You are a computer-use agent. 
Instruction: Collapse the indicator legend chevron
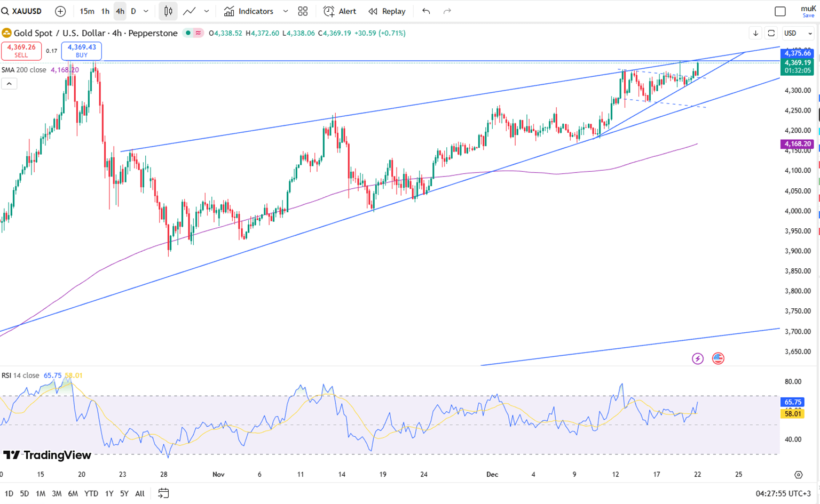tap(9, 84)
